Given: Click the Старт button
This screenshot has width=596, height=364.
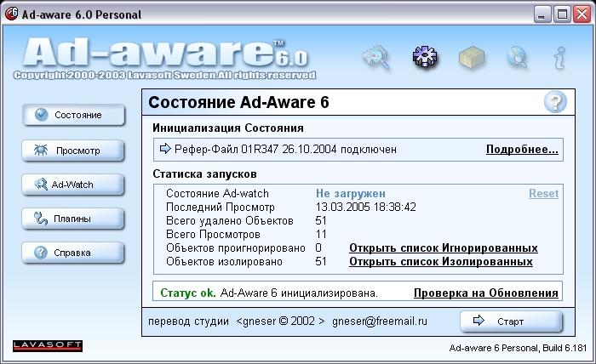Looking at the screenshot, I should pos(511,321).
